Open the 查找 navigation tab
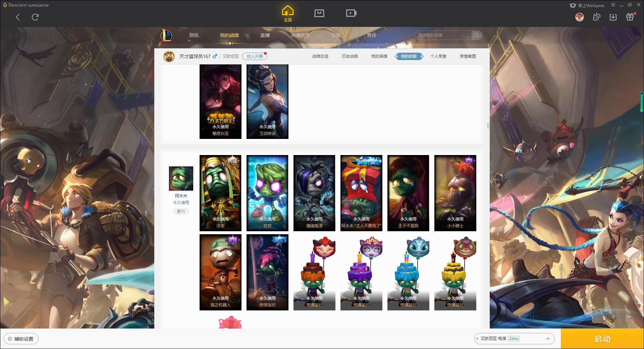The width and height of the screenshot is (644, 349). coord(372,35)
